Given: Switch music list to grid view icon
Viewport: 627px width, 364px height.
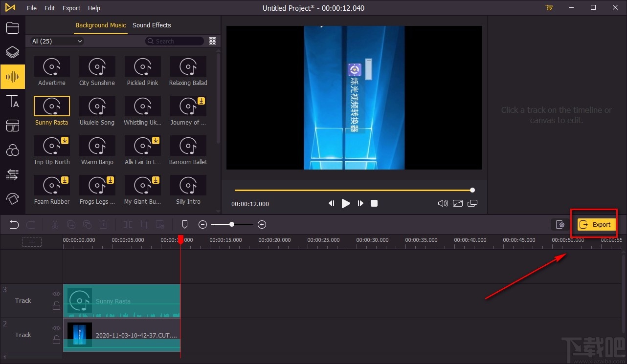Looking at the screenshot, I should click(212, 41).
